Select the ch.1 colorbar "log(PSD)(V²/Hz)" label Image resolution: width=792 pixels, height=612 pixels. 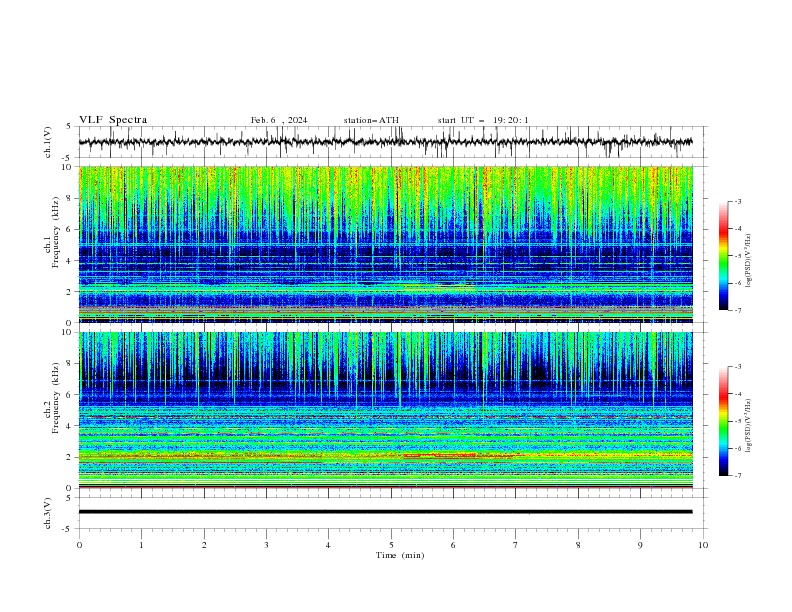(748, 260)
